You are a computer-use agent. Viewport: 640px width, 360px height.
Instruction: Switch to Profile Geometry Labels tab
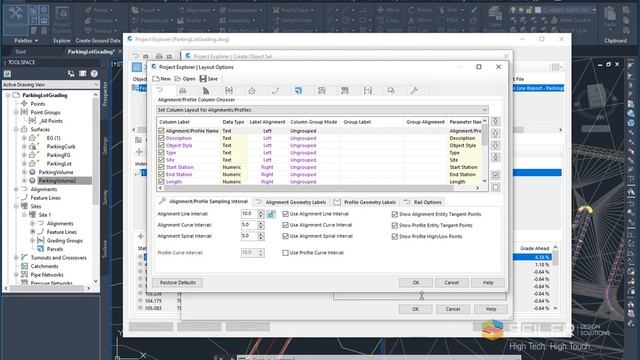[x=365, y=202]
